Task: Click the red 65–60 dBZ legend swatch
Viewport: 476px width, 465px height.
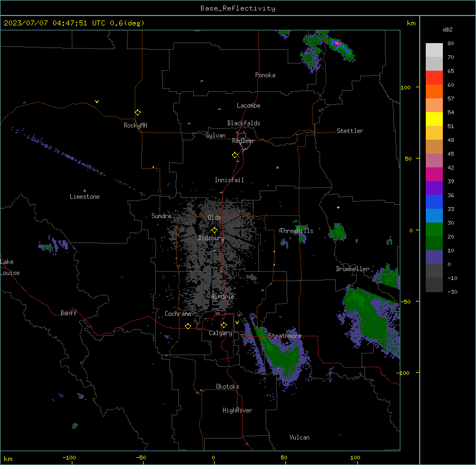Action: point(434,78)
